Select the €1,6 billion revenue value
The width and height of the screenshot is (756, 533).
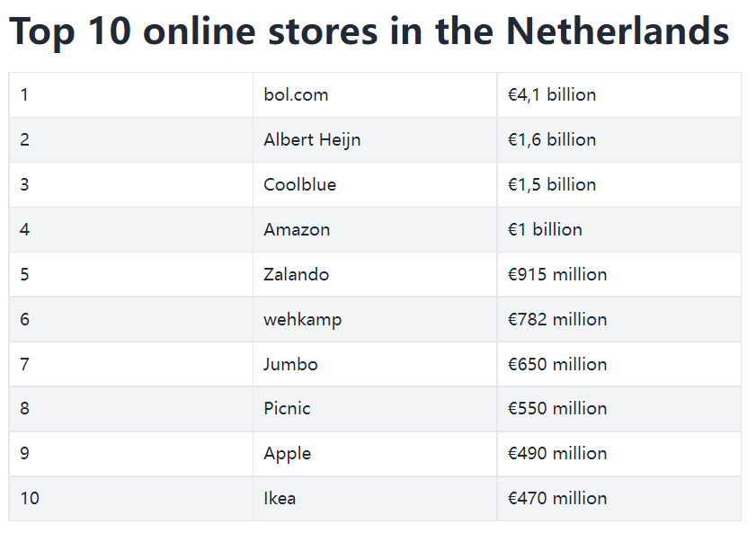[551, 140]
